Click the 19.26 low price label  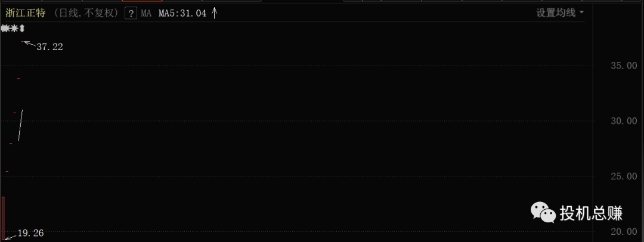[x=30, y=233]
